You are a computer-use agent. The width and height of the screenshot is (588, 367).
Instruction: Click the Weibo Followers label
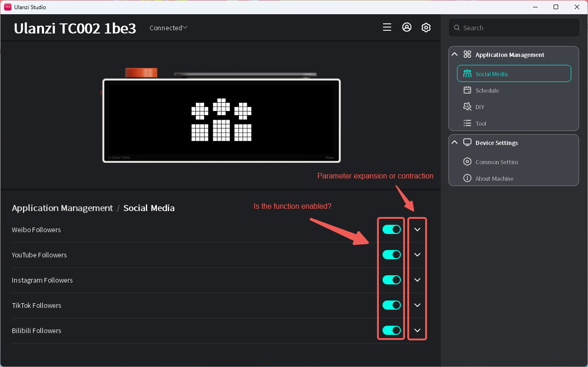coord(36,229)
